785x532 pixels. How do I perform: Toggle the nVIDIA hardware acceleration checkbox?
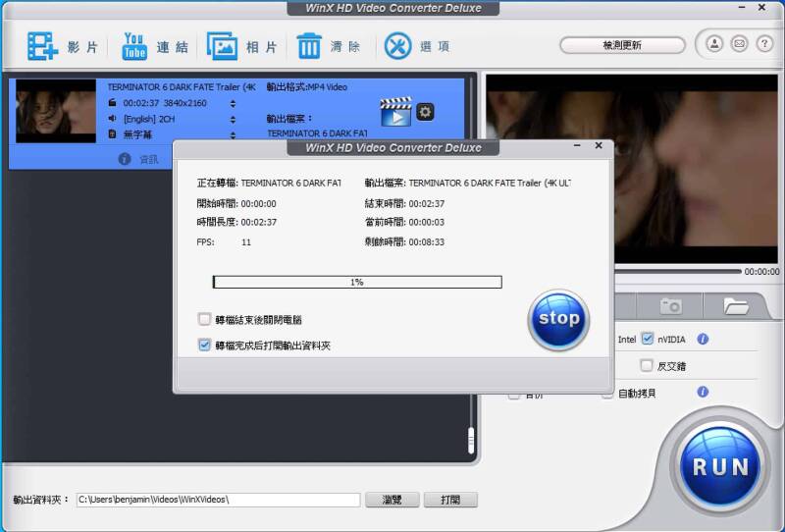pyautogui.click(x=648, y=339)
